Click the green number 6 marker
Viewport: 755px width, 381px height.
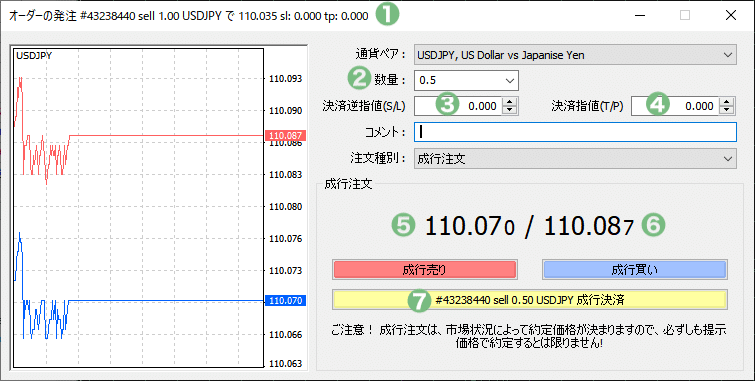(x=654, y=226)
